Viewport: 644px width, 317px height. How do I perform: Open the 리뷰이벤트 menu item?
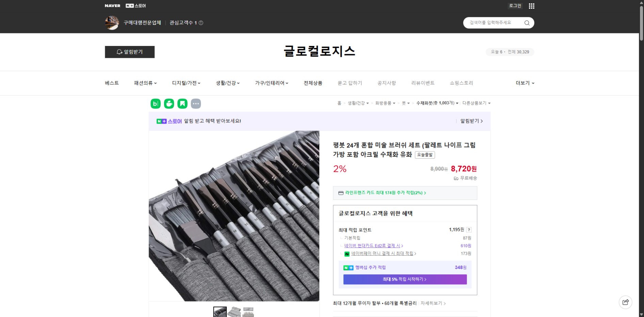[422, 83]
